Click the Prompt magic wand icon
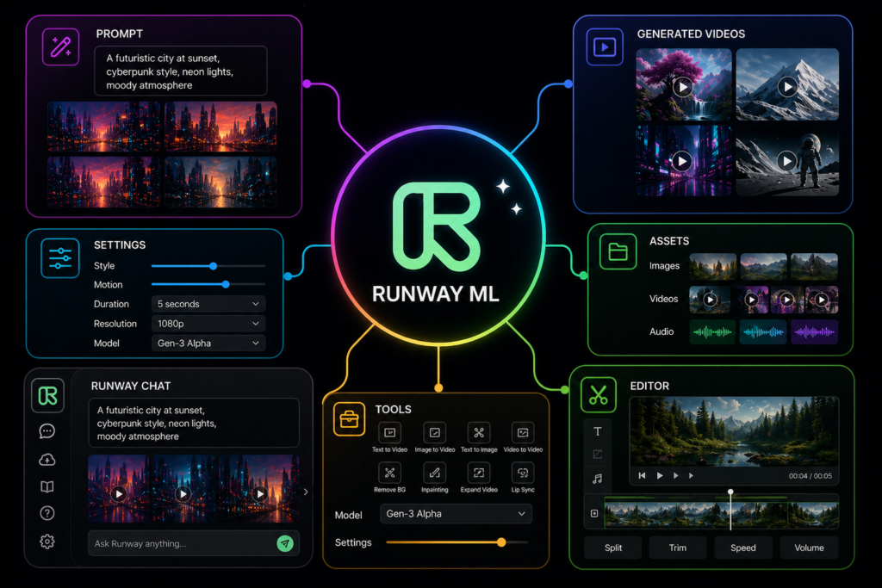The image size is (882, 588). coord(61,46)
